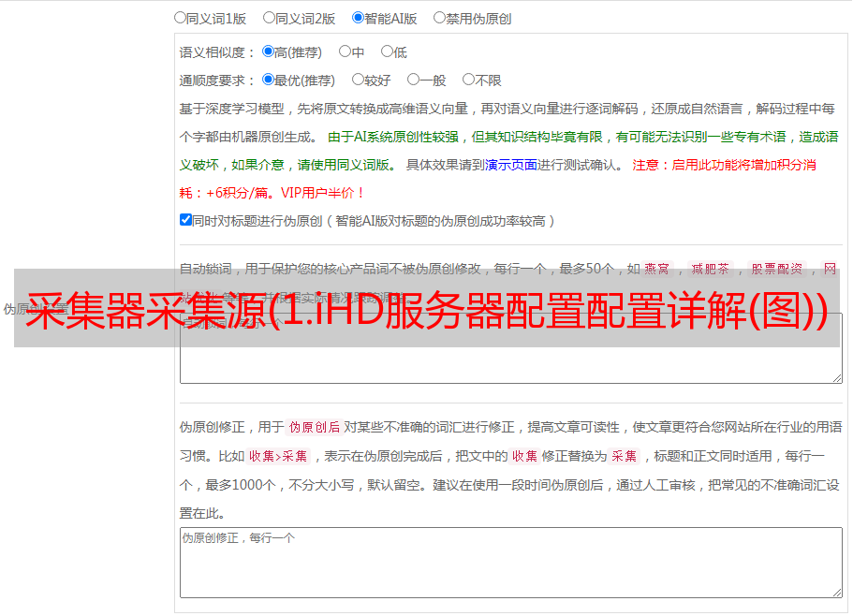The width and height of the screenshot is (853, 616).
Task: Click the 收集>采集 example tag
Action: 278,456
